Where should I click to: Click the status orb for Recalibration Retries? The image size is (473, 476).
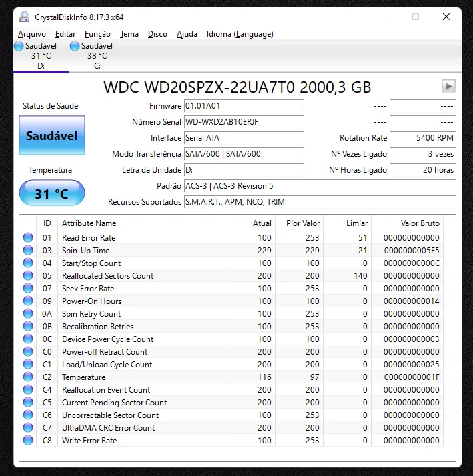tap(28, 326)
